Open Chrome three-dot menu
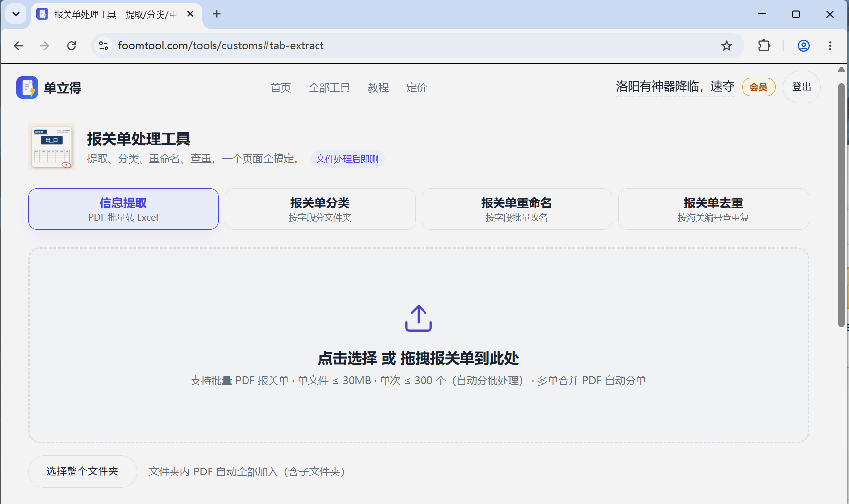 pos(830,46)
